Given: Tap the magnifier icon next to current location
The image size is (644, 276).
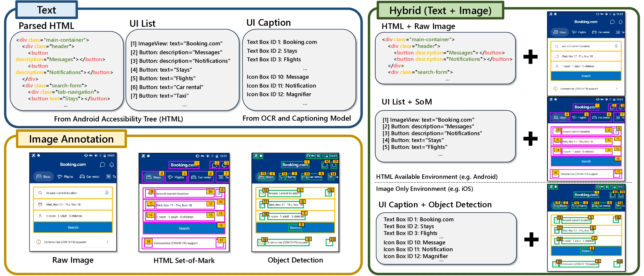Looking at the screenshot, I should pos(40,193).
